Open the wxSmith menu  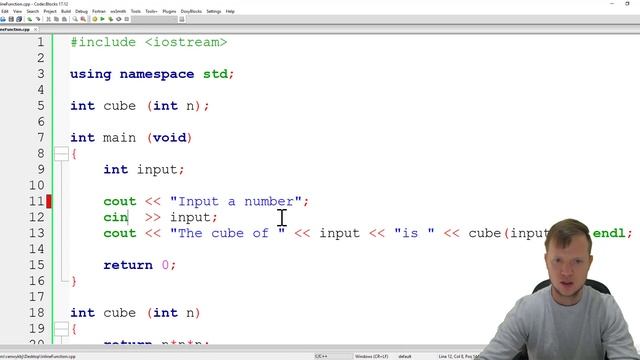[x=118, y=11]
